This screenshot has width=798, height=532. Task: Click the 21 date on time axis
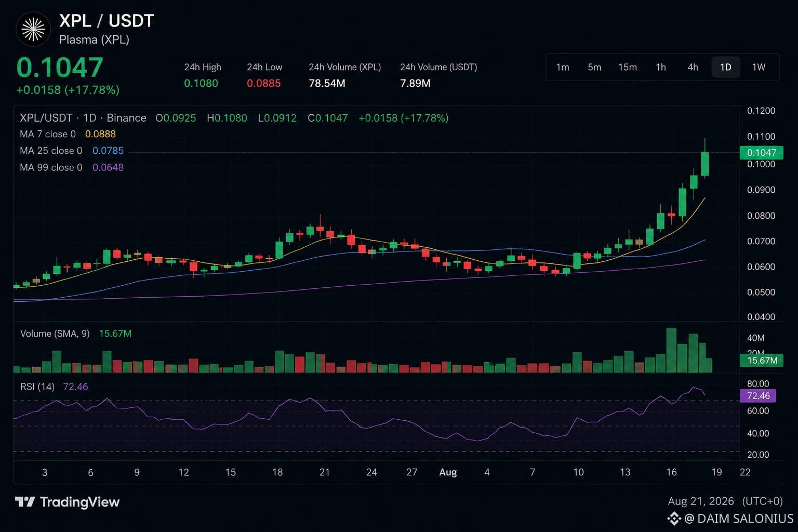[x=325, y=472]
